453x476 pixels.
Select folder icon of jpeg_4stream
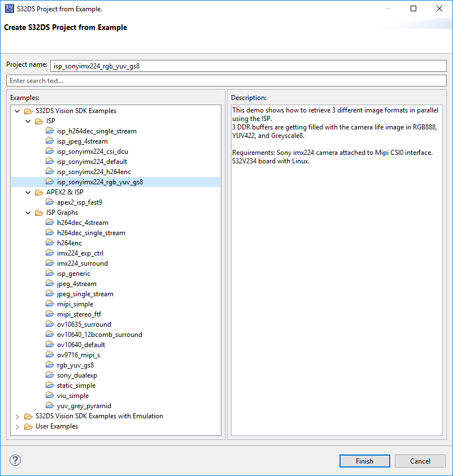pos(50,284)
